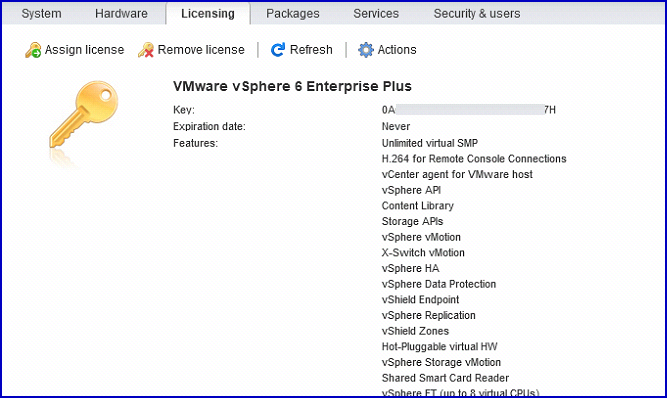Screen dimensions: 667x398
Task: Click the 'vShield Zones' feature
Action: tap(415, 331)
